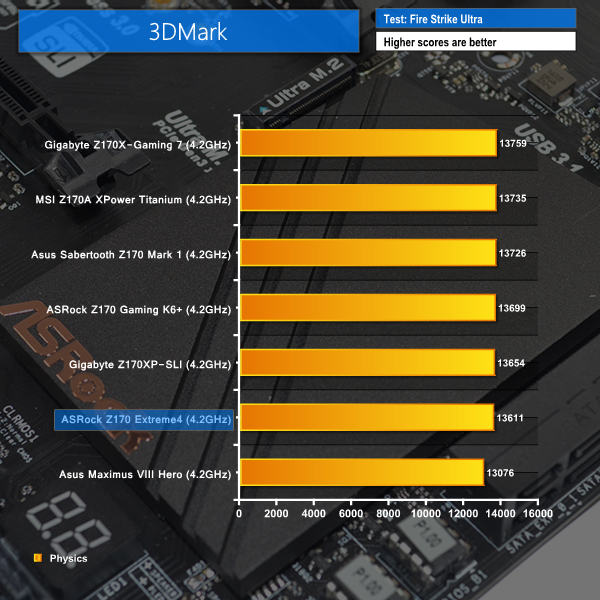Click the bar for Asus Maximus VIII Hero

tap(362, 472)
